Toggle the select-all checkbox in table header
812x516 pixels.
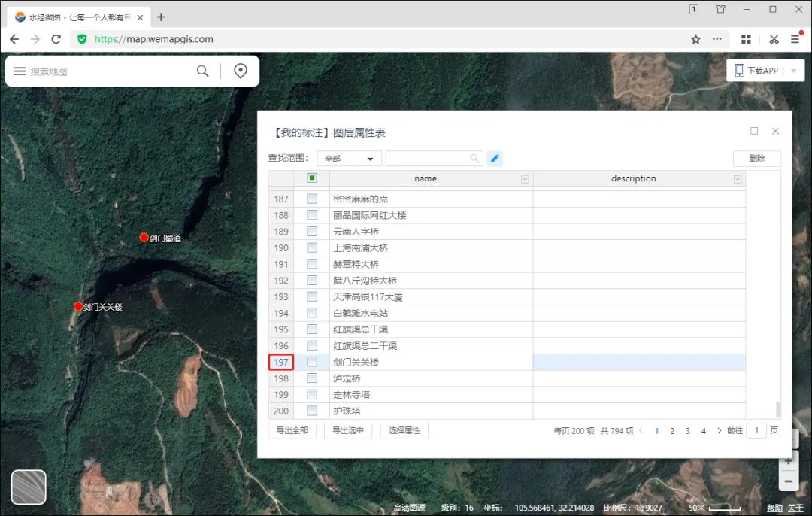point(312,178)
